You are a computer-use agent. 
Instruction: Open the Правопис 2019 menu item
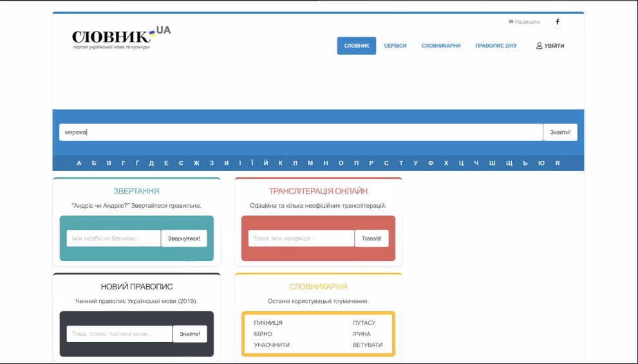tap(496, 46)
